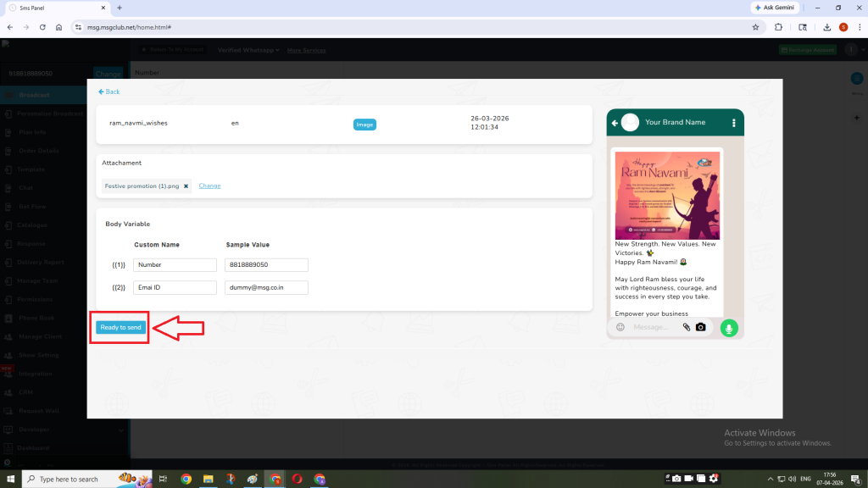Click the emoji smiley icon in preview

[620, 327]
